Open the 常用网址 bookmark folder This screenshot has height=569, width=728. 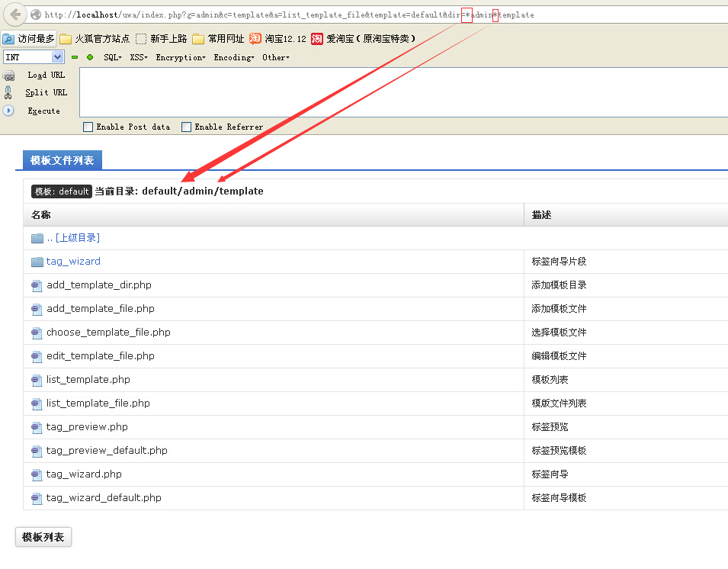click(218, 39)
